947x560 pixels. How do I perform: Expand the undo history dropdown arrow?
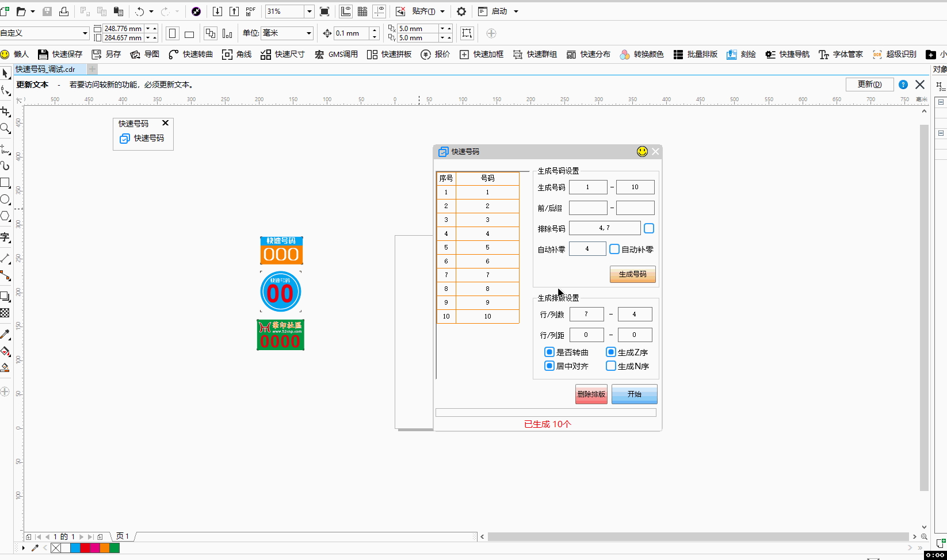pyautogui.click(x=151, y=11)
